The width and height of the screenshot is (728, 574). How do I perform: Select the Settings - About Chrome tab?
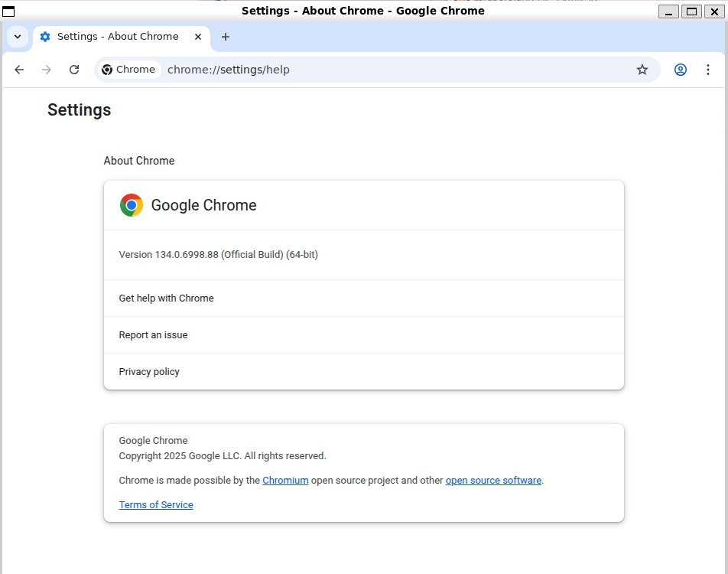click(x=121, y=38)
